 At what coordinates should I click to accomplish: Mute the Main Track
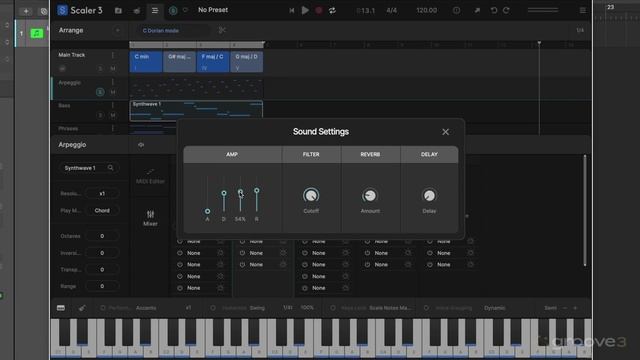pos(113,69)
